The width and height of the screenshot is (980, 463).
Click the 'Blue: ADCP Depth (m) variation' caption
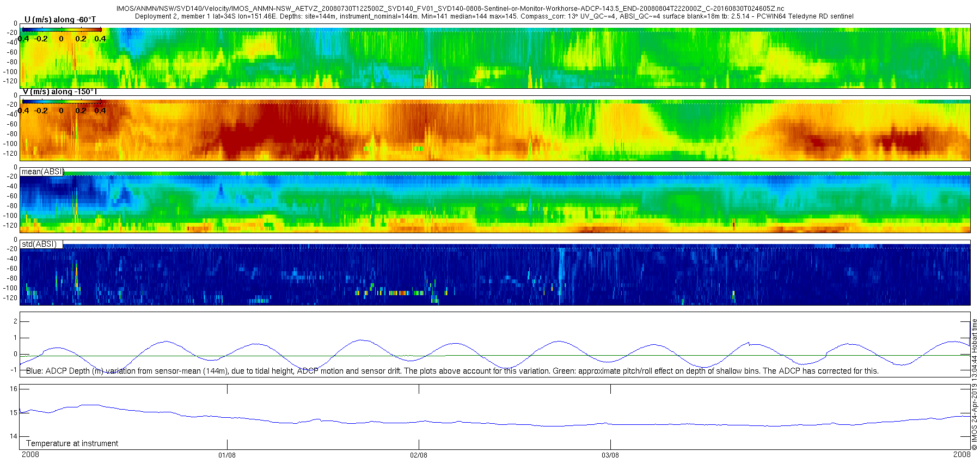click(452, 371)
